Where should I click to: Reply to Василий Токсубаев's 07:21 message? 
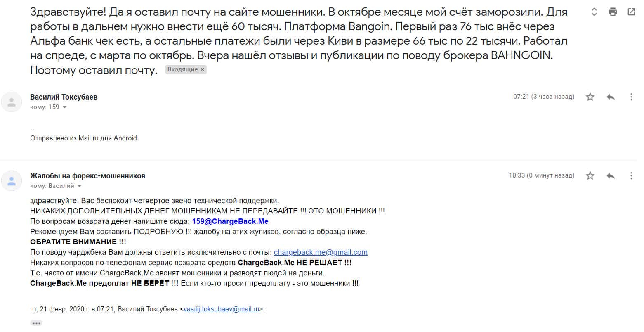(x=611, y=97)
